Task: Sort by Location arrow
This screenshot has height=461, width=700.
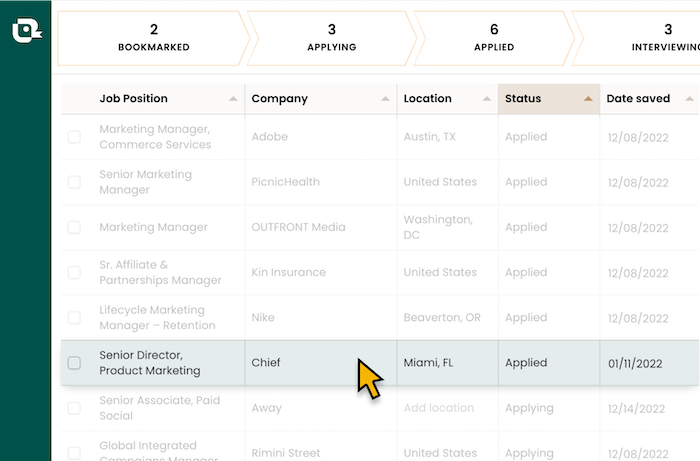Action: [487, 99]
